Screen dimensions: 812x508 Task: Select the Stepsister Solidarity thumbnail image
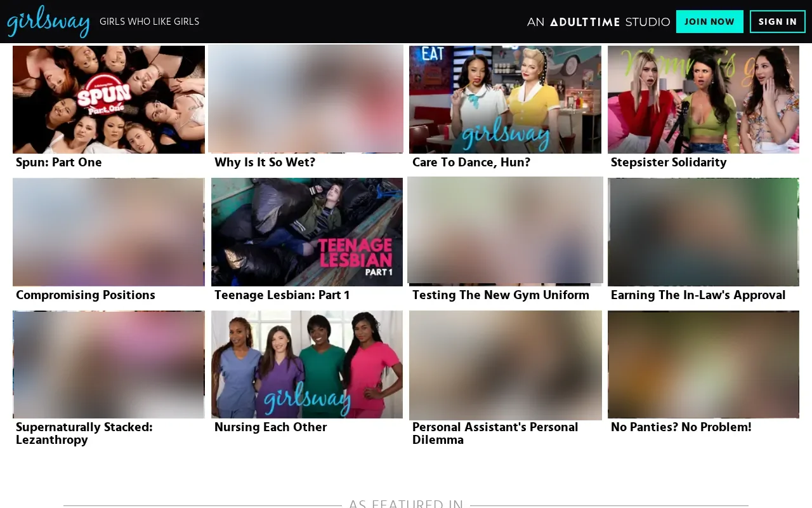click(x=704, y=100)
